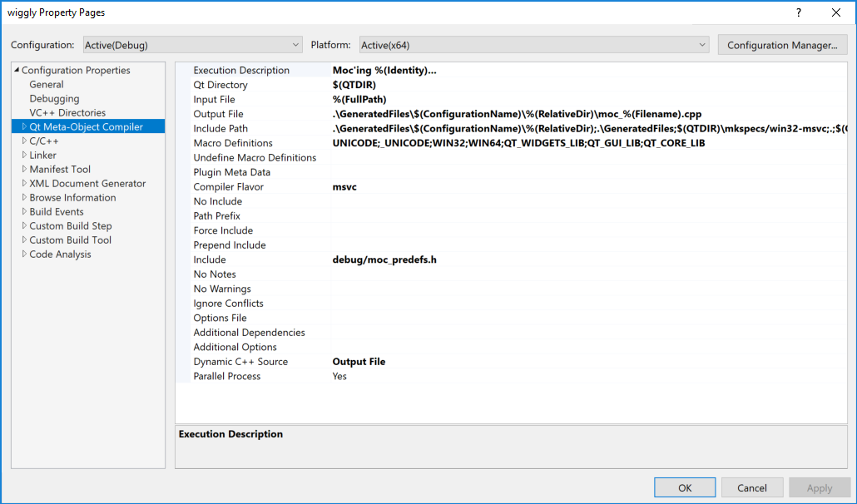Select Code Analysis tree item
Image resolution: width=857 pixels, height=504 pixels.
click(60, 254)
